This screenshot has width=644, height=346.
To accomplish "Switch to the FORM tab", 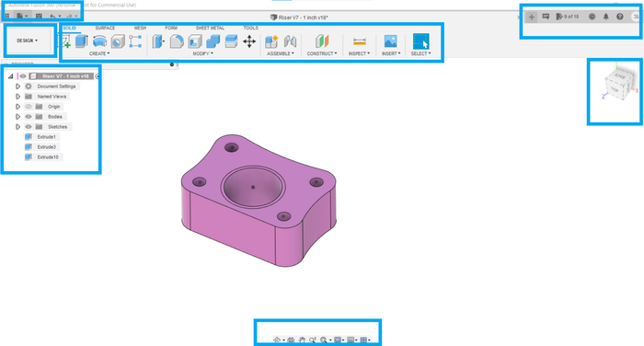I will point(171,28).
